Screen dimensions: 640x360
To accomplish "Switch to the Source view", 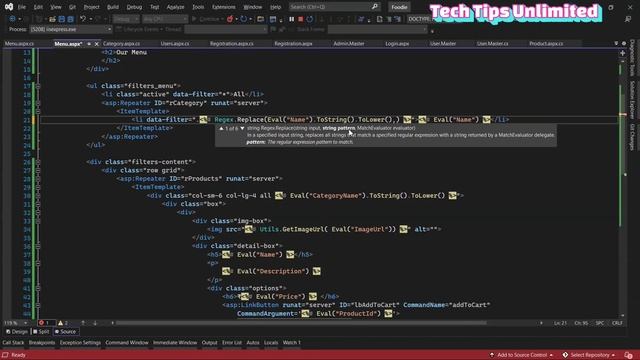I will [65, 332].
